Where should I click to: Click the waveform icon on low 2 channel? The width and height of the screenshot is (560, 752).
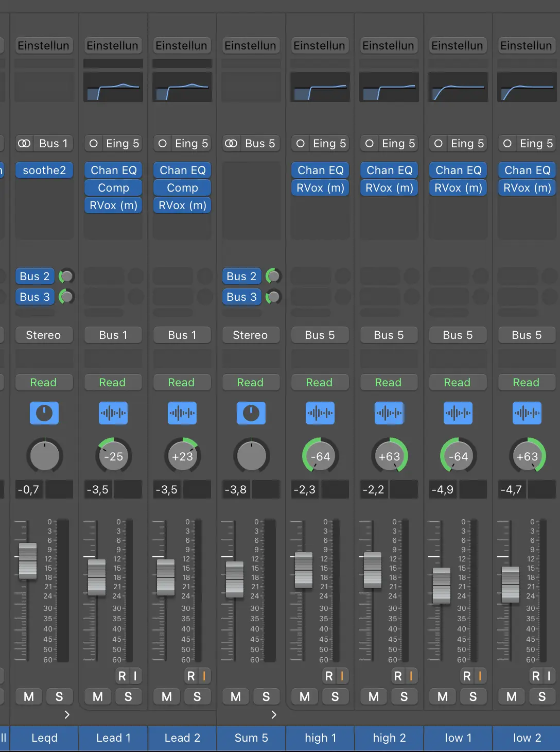click(x=527, y=413)
